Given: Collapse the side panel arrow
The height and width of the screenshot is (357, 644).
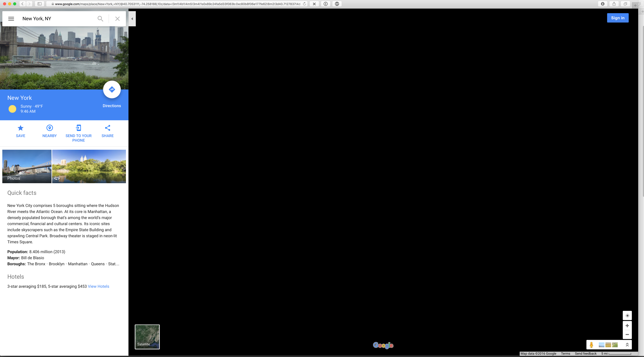Looking at the screenshot, I should (132, 19).
